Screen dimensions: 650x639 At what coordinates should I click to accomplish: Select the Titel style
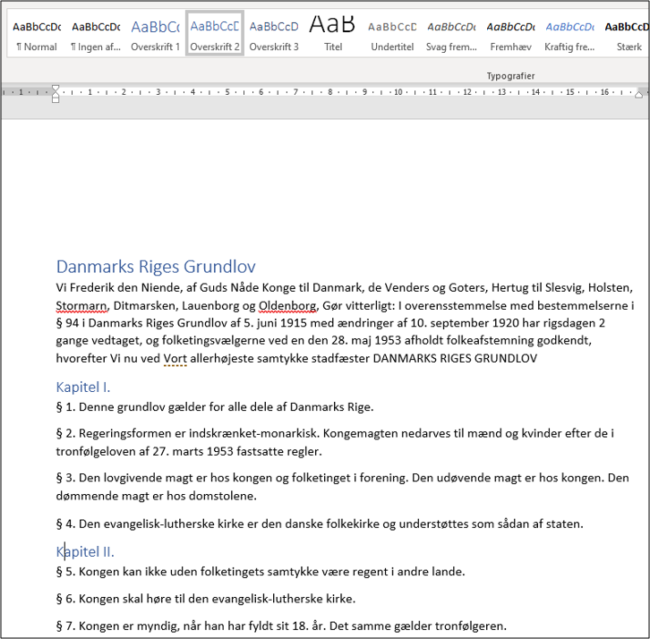(x=333, y=33)
